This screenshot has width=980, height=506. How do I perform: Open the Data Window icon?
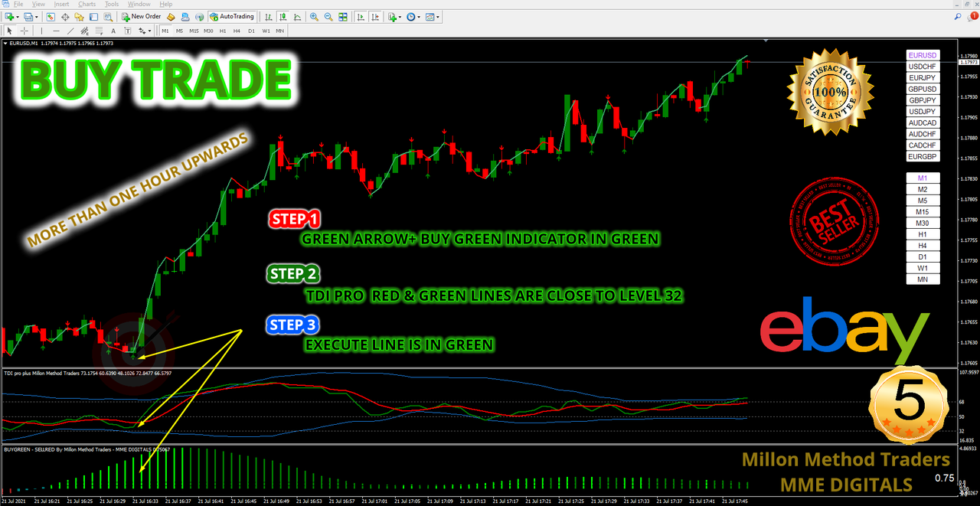click(x=65, y=17)
